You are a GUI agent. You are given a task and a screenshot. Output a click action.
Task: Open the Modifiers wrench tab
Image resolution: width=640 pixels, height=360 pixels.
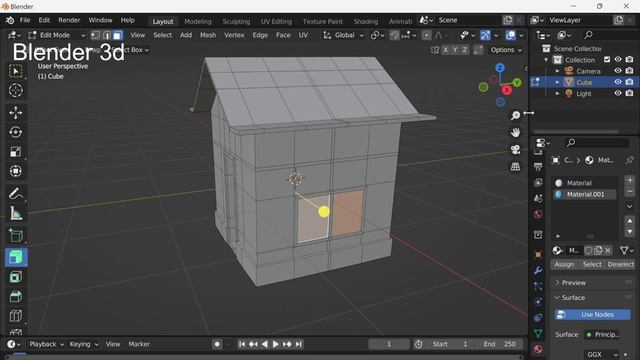[x=538, y=271]
